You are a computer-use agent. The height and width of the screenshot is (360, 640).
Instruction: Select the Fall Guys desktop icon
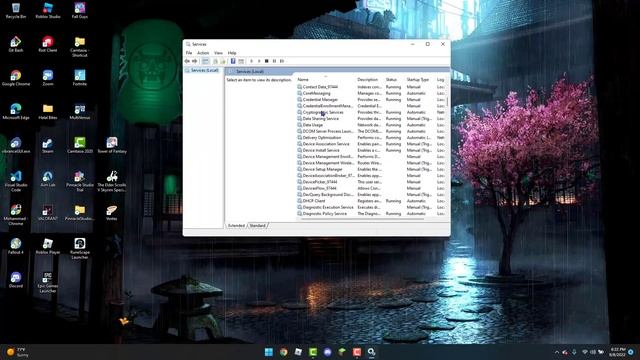80,11
